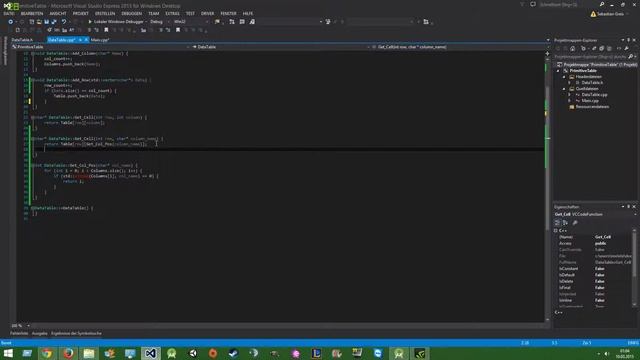Click the alphabetical sort icon in Eigenschaften
Image resolution: width=640 pixels, height=360 pixels.
pyautogui.click(x=565, y=222)
